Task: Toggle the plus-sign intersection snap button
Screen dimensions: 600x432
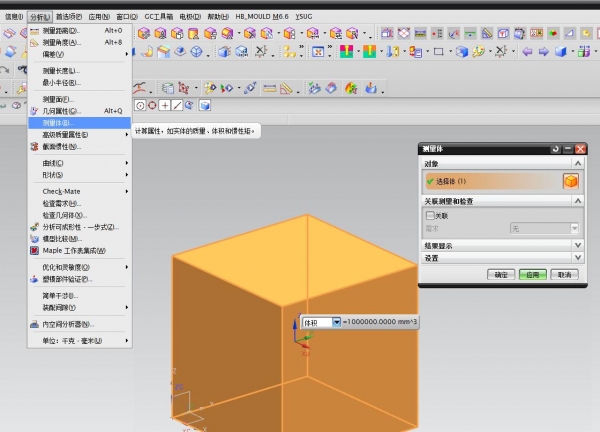Action: [x=165, y=105]
